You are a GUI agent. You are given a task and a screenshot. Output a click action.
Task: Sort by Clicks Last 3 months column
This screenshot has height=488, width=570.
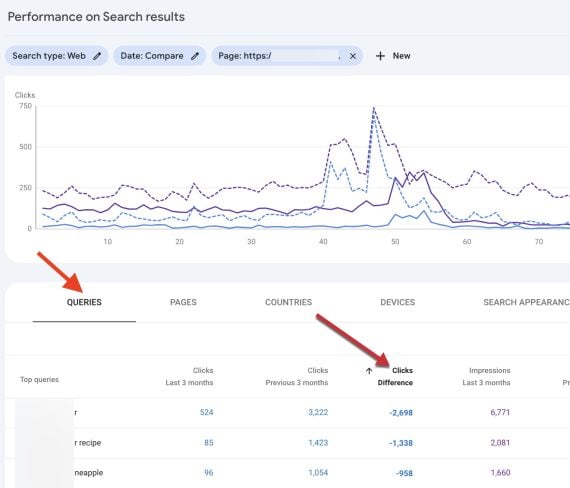[189, 376]
